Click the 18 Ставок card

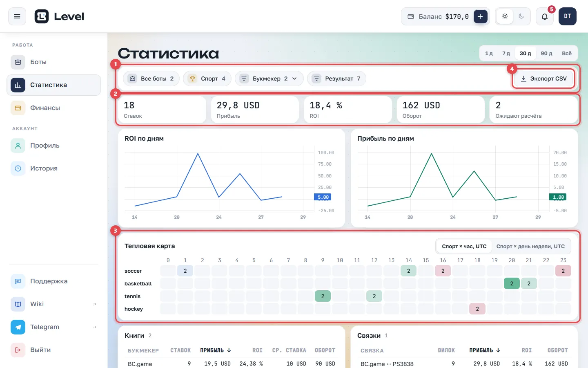coord(162,110)
